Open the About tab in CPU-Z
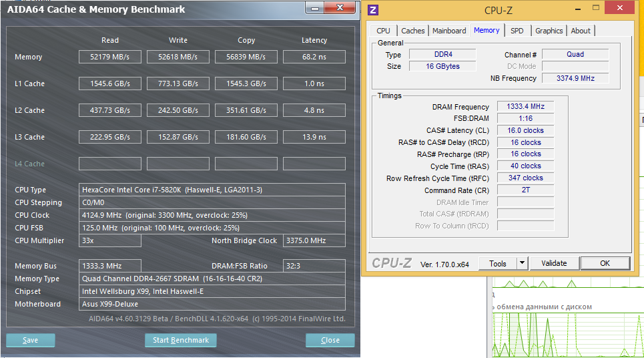The width and height of the screenshot is (644, 358). coord(581,31)
